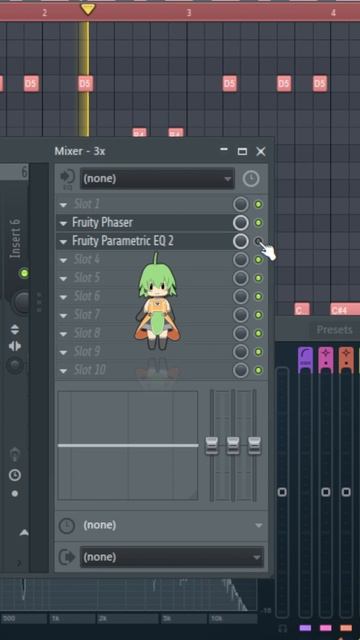Click the Insert 6 track label
Screen dimensions: 360x640
16,239
